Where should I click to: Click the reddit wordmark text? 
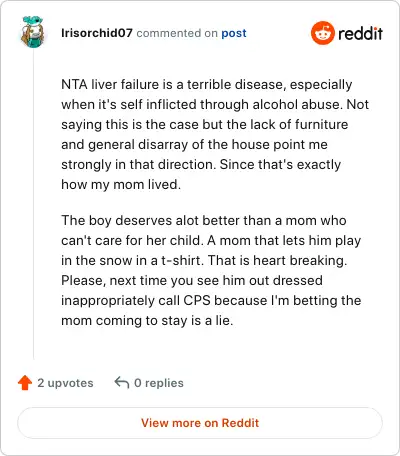[x=360, y=33]
